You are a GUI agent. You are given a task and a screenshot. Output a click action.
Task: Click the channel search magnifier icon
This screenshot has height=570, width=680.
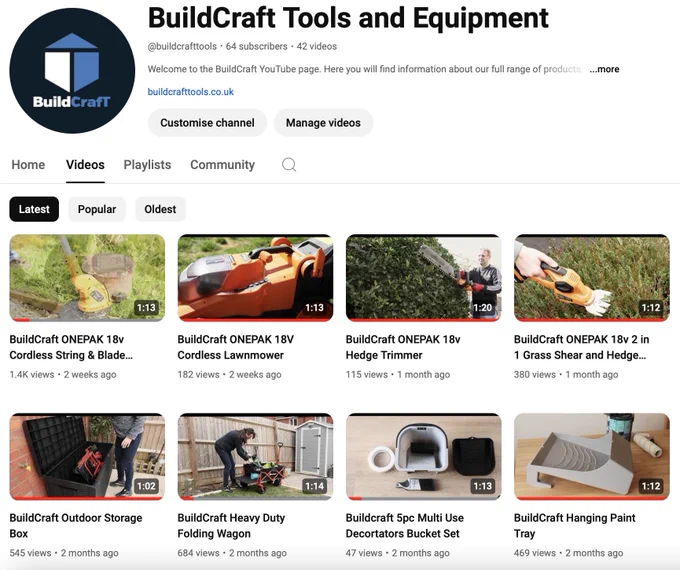point(289,165)
